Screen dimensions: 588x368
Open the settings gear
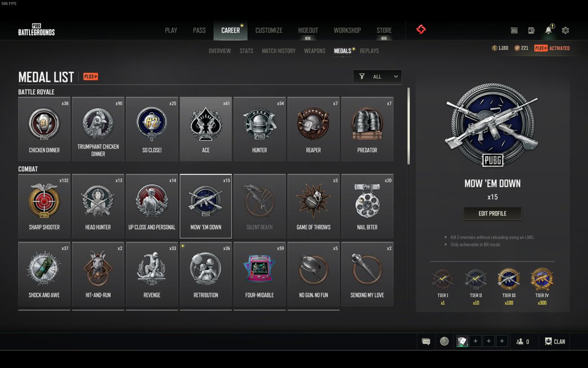[x=565, y=30]
